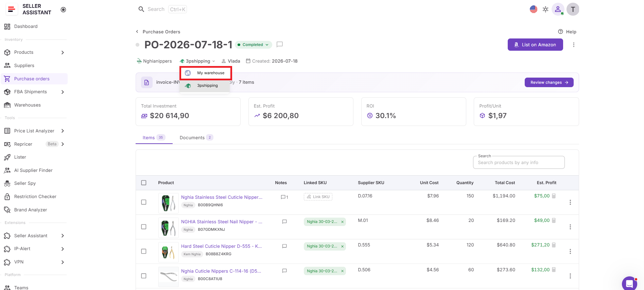Click the Lister rocket icon

7,157
